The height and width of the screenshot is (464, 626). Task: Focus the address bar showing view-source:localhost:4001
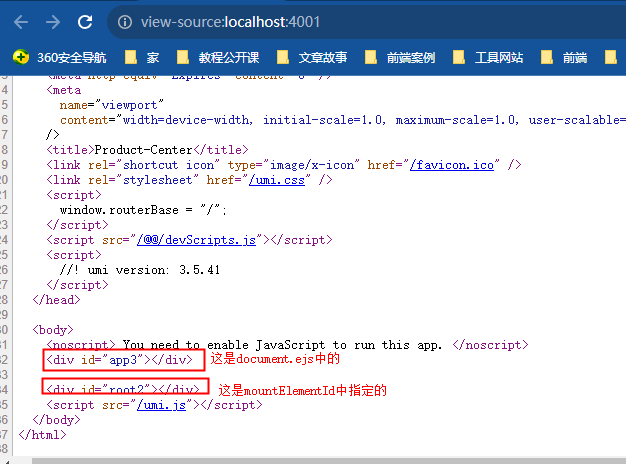click(x=366, y=22)
